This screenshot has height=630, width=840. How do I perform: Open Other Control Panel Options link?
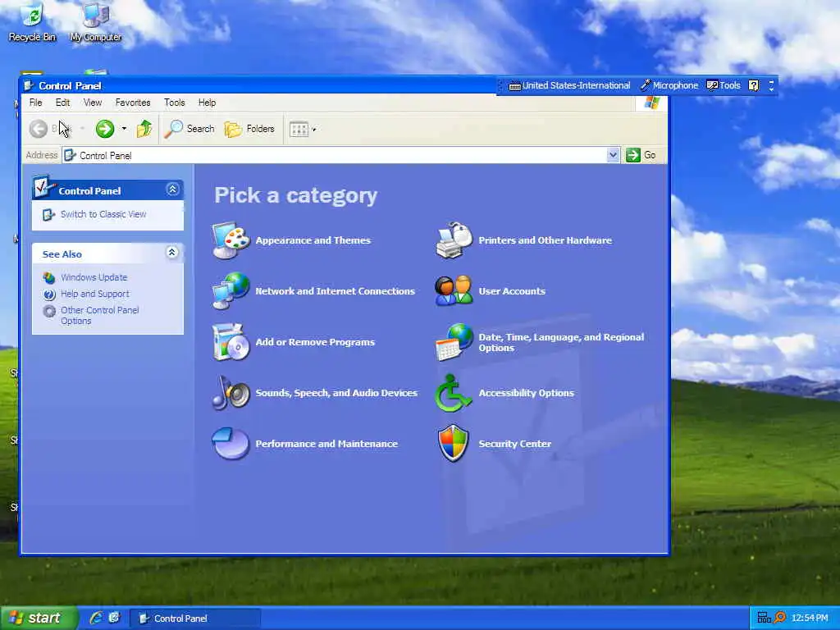point(99,316)
